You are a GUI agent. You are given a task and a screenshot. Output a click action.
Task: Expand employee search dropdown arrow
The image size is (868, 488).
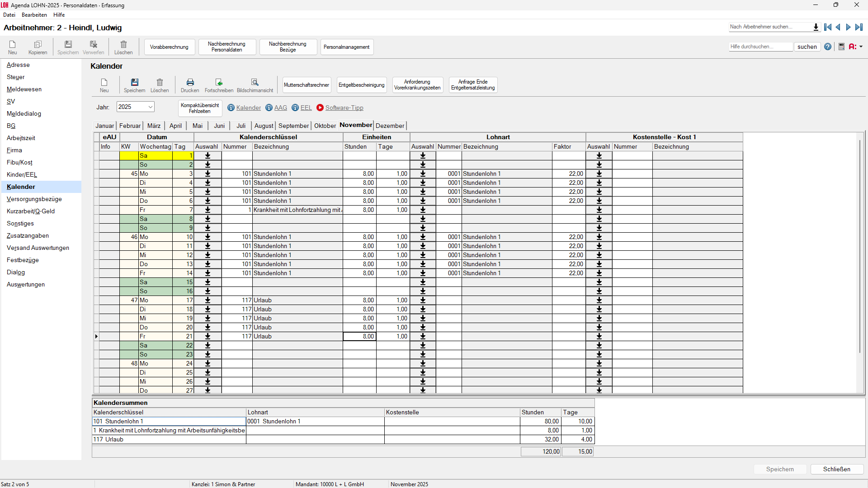click(x=816, y=27)
